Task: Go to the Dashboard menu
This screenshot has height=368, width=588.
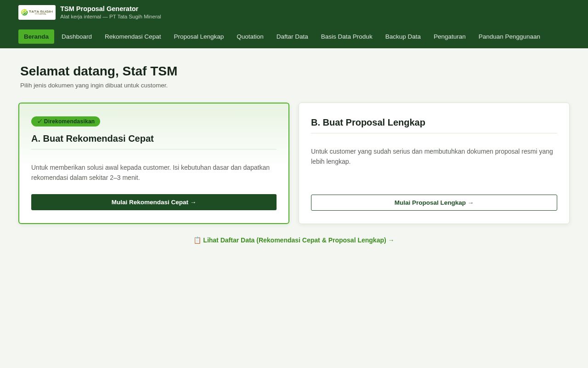Action: click(x=77, y=37)
